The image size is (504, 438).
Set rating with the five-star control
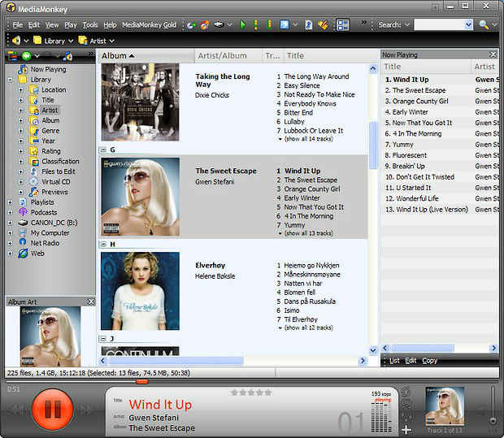[x=251, y=392]
